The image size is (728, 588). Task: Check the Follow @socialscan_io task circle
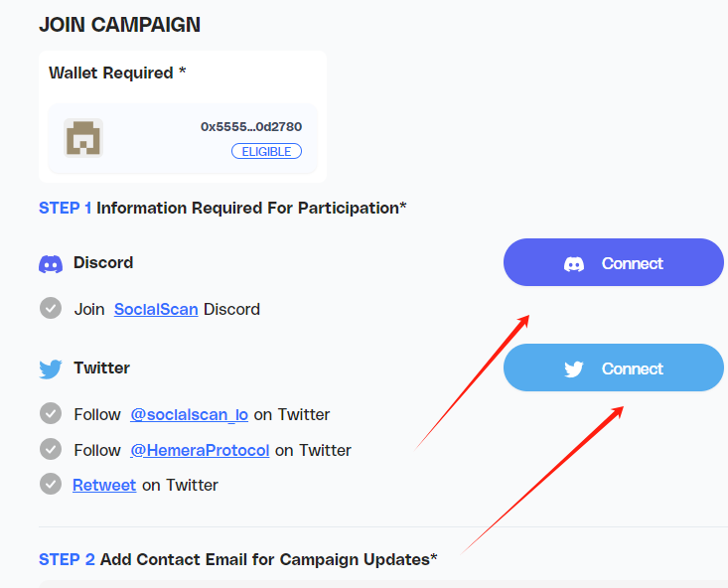(51, 414)
